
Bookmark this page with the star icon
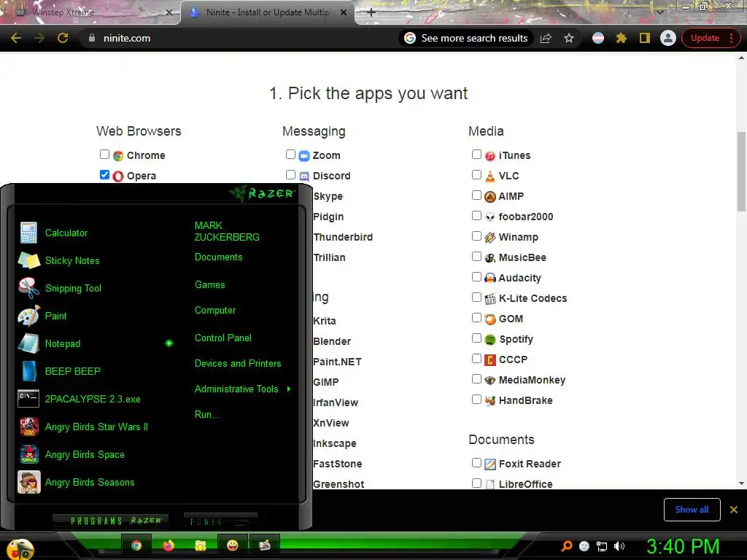(x=569, y=38)
